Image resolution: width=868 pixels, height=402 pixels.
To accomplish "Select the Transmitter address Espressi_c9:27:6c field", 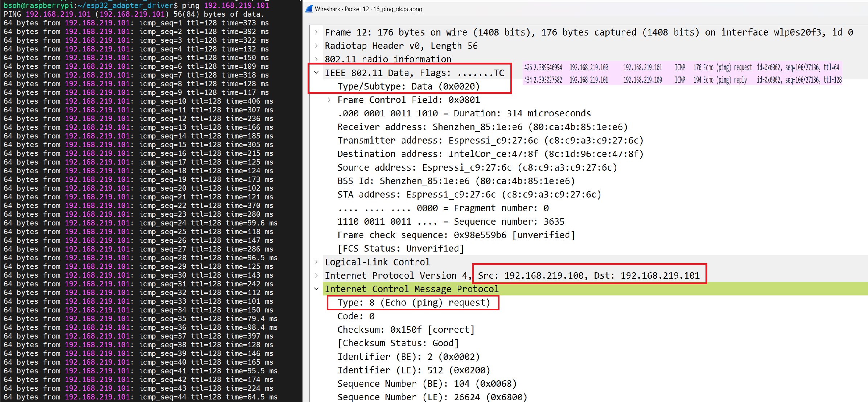I will pyautogui.click(x=490, y=140).
